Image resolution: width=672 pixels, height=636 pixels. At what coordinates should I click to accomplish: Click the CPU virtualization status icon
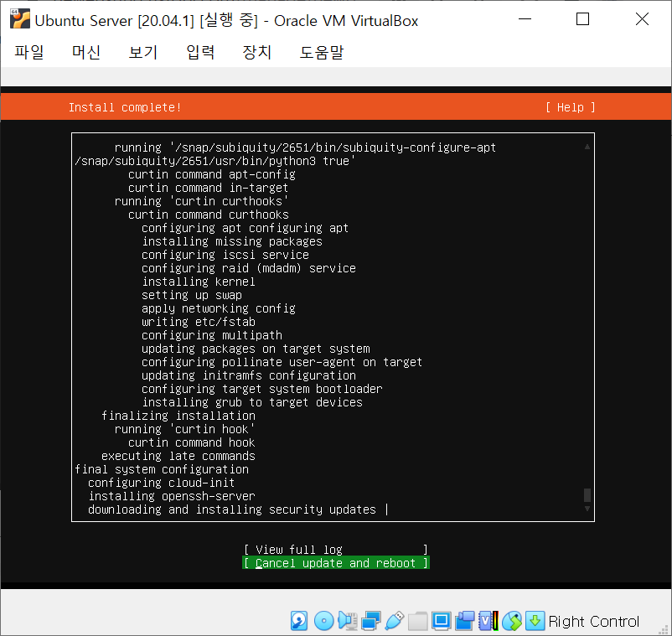[488, 621]
